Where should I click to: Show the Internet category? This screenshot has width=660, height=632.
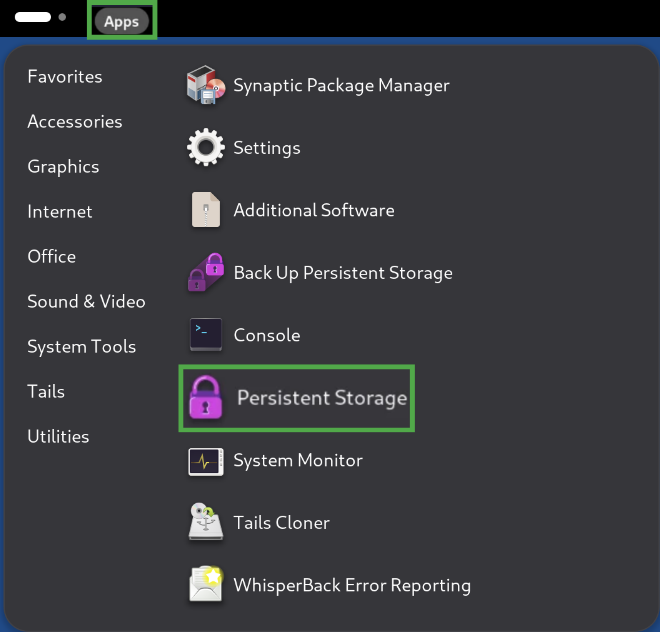[60, 211]
